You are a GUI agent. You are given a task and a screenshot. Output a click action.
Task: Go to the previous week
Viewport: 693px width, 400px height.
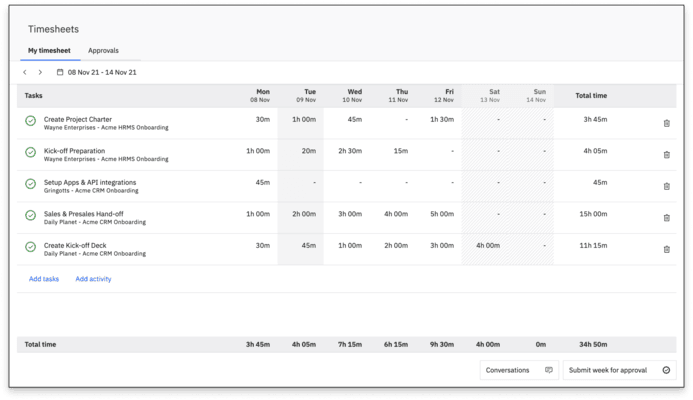coord(25,72)
